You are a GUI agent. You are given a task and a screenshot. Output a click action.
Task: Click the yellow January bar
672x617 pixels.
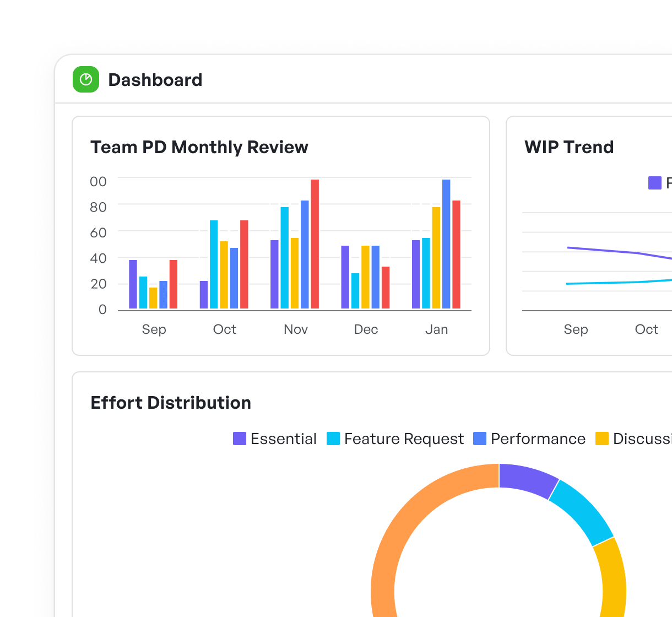436,258
